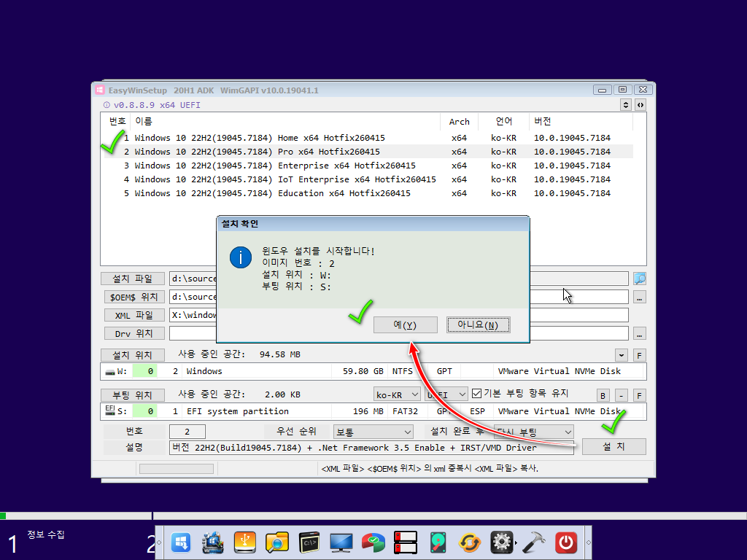Launch the green hard disk utility in dock

pyautogui.click(x=438, y=542)
